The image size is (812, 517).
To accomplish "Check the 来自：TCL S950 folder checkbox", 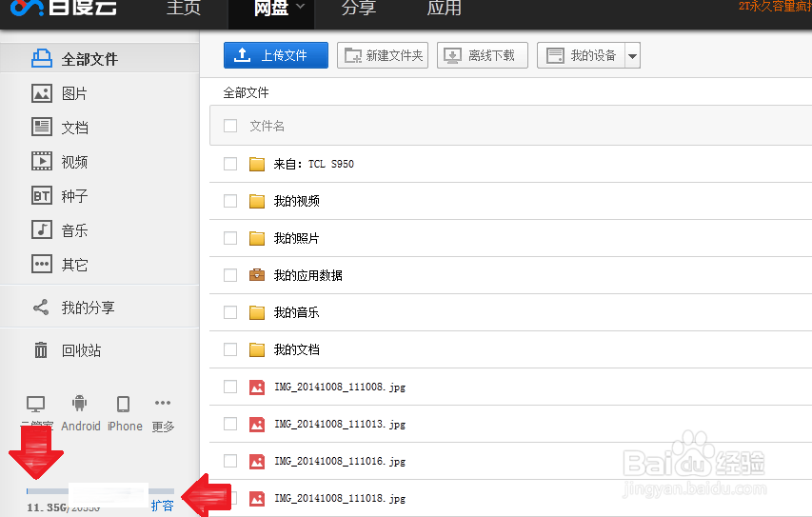I will [x=230, y=164].
